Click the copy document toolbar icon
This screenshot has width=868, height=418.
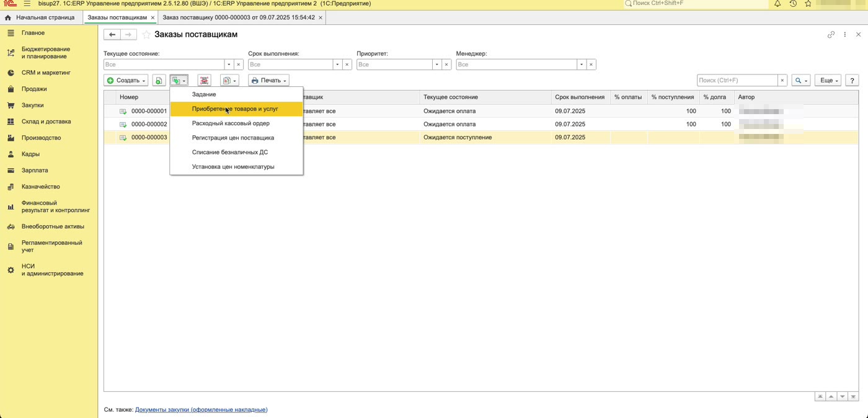pos(159,81)
